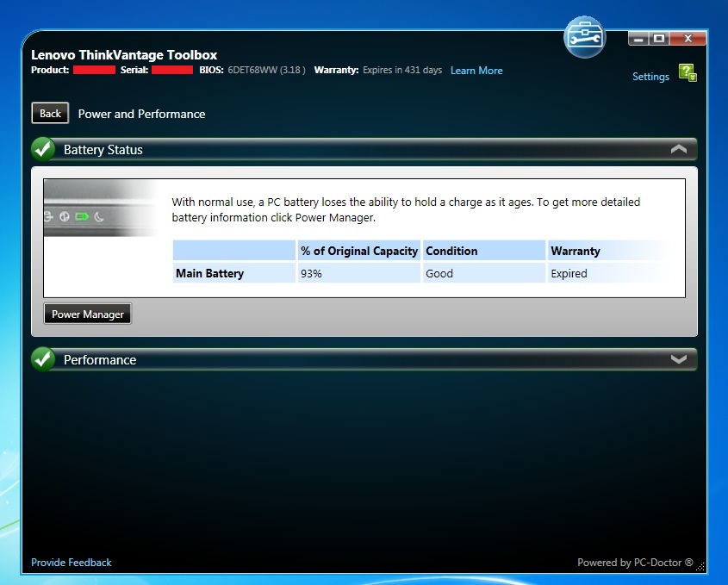Open the Learn More warranty link
The height and width of the screenshot is (585, 728).
[x=476, y=71]
